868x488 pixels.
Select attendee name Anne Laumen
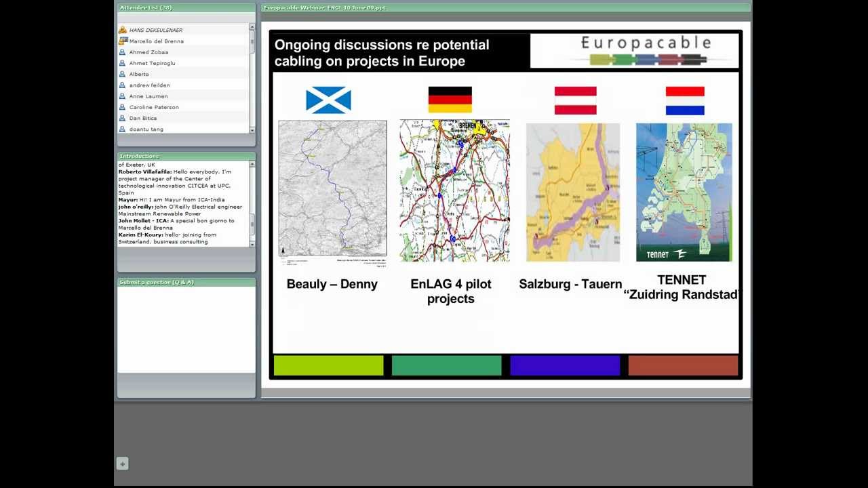click(x=149, y=96)
